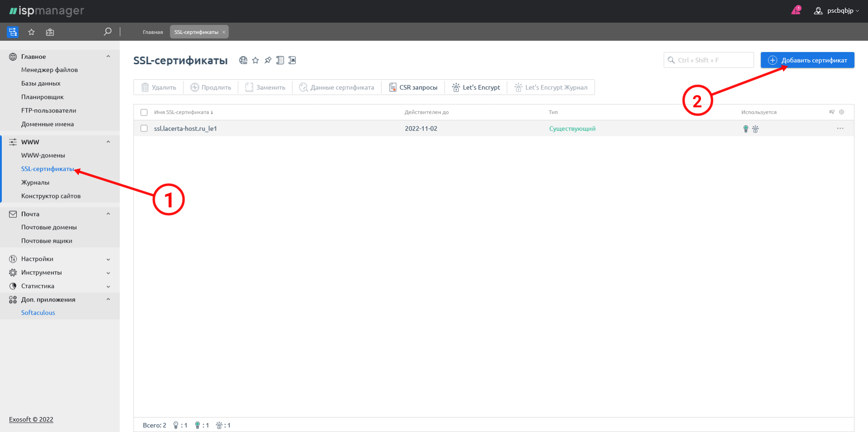Select all certificates via header checkbox
Viewport: 868px width, 432px height.
coord(144,112)
